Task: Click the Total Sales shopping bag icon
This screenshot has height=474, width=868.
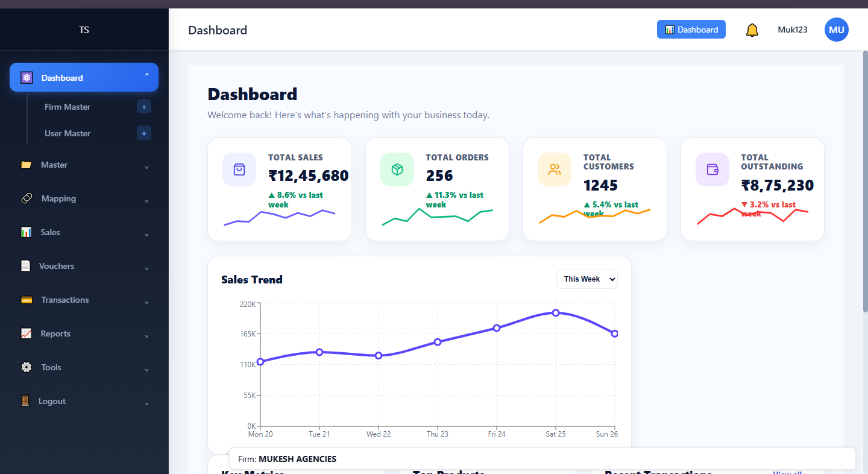Action: [239, 169]
